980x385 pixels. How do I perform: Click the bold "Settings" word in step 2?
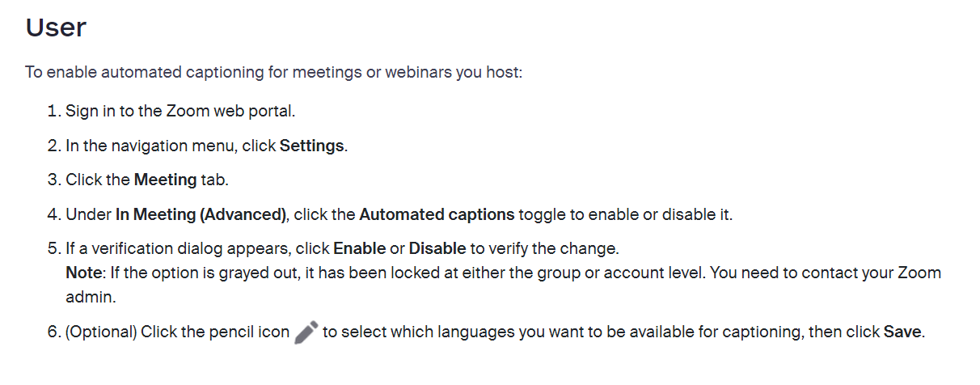click(312, 146)
